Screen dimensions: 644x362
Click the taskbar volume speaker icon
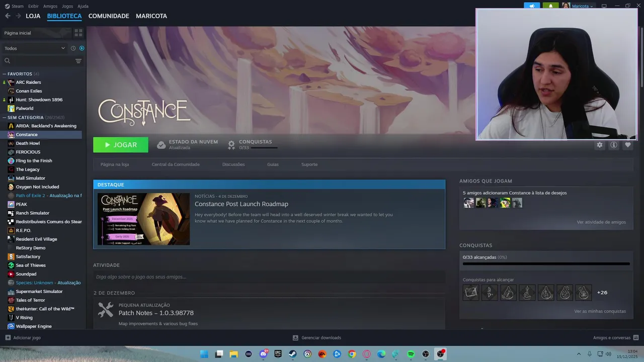608,354
